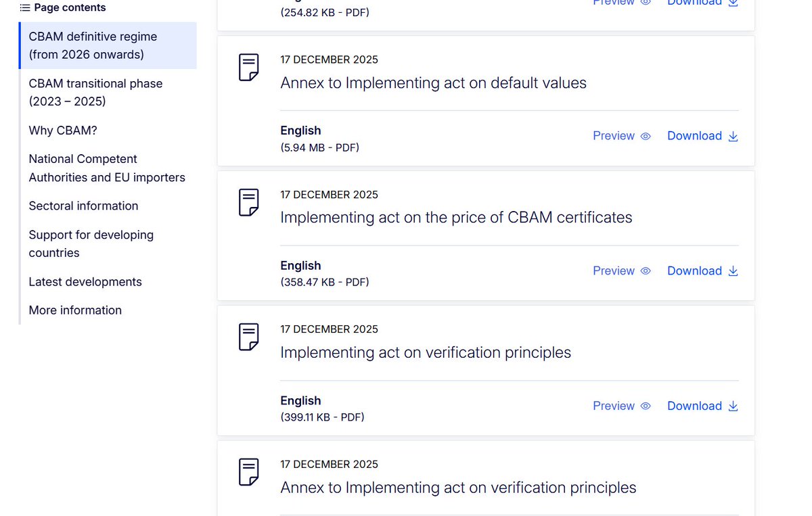The width and height of the screenshot is (812, 516).
Task: Jump to CBAM transitional phase section
Action: click(95, 93)
